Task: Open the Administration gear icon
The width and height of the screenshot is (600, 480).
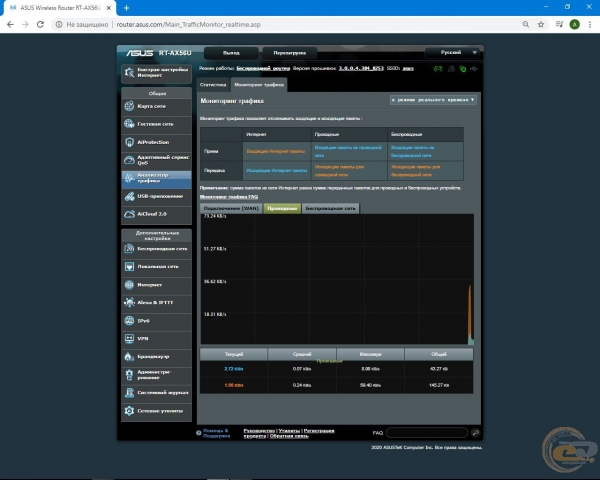Action: (x=129, y=374)
